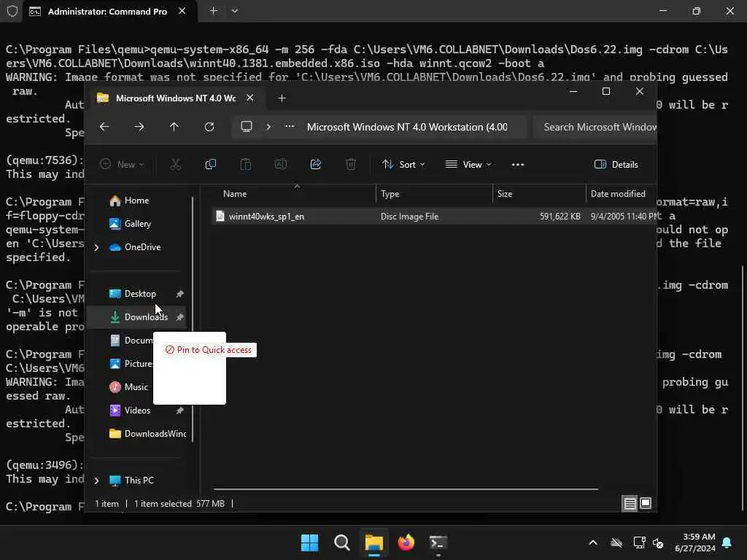Add a new File Explorer tab
This screenshot has width=747, height=560.
pyautogui.click(x=282, y=98)
